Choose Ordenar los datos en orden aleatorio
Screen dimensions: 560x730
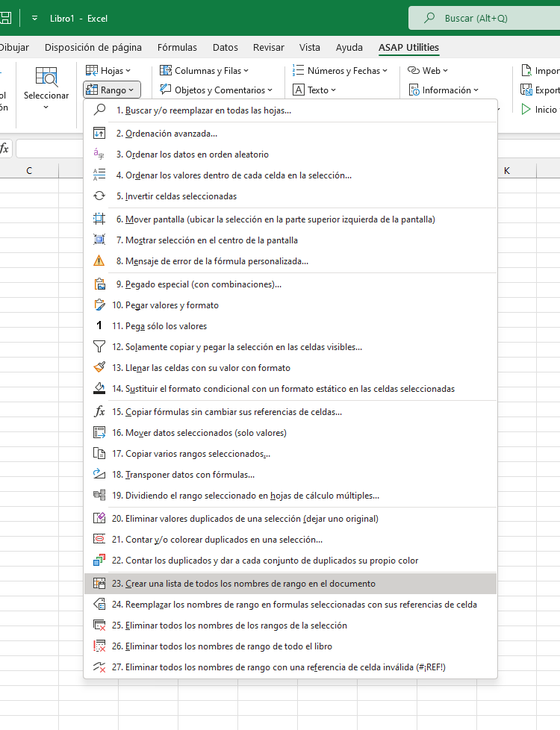pos(290,154)
